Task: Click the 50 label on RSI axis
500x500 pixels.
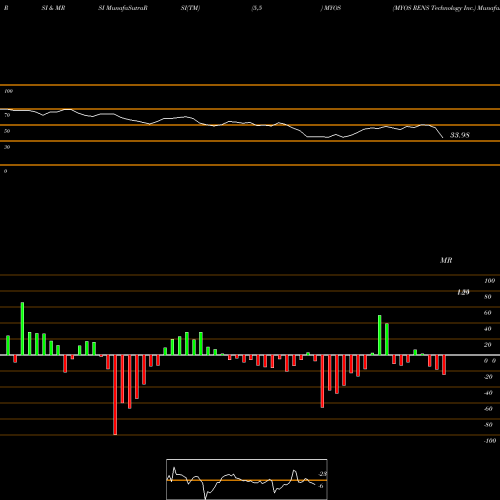Action: point(7,131)
